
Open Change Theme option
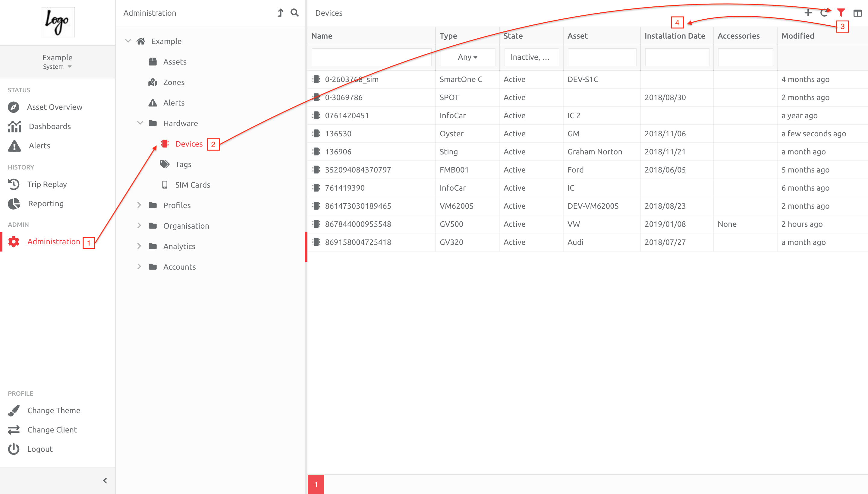54,410
